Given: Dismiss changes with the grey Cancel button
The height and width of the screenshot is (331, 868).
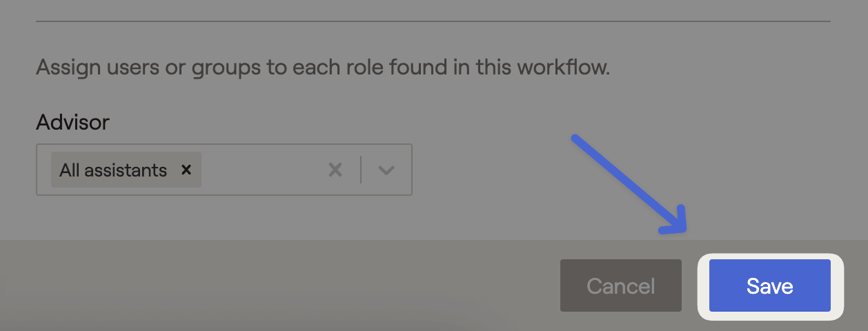Looking at the screenshot, I should coord(620,286).
